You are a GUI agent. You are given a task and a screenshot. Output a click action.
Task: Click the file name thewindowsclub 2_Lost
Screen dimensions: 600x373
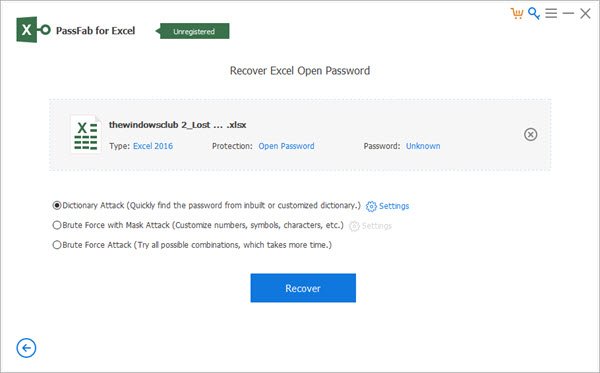tap(178, 125)
